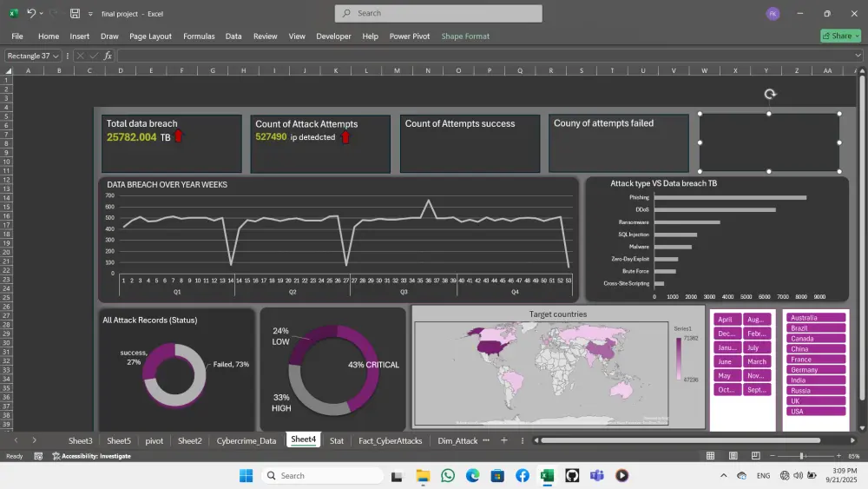Toggle the April month slicer item
868x489 pixels.
pos(727,320)
